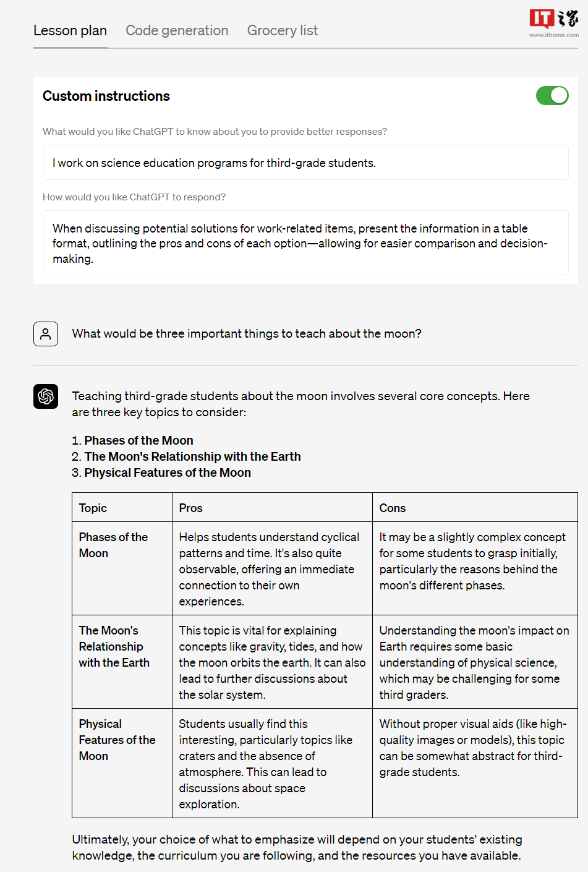Toggle the Custom instructions switch off

552,96
